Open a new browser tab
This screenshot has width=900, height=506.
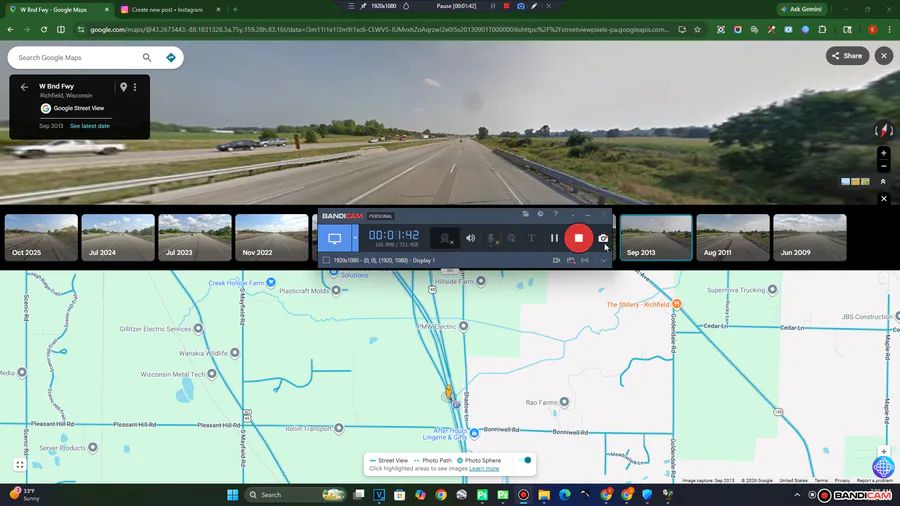(235, 10)
